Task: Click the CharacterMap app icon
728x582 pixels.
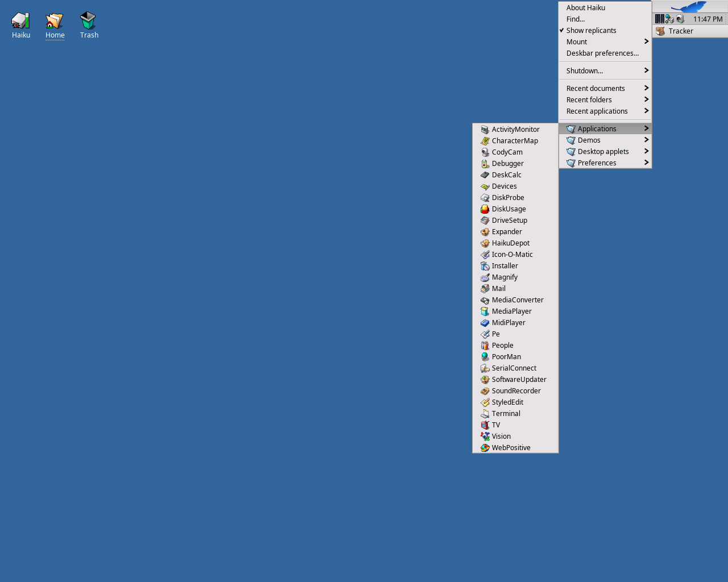Action: click(485, 141)
